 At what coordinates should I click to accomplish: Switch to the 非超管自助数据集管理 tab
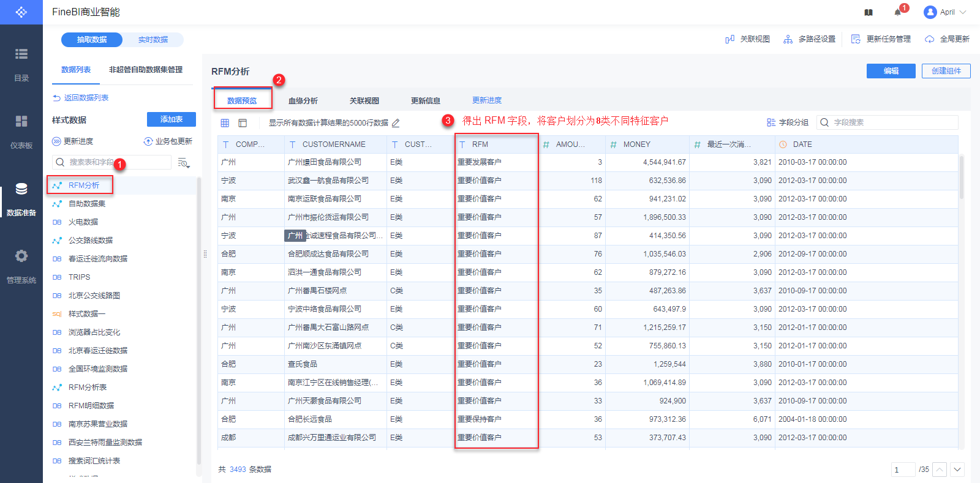(146, 70)
